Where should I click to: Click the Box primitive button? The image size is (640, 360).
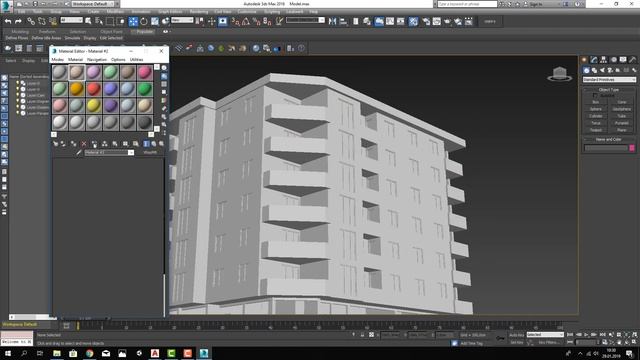click(x=596, y=102)
